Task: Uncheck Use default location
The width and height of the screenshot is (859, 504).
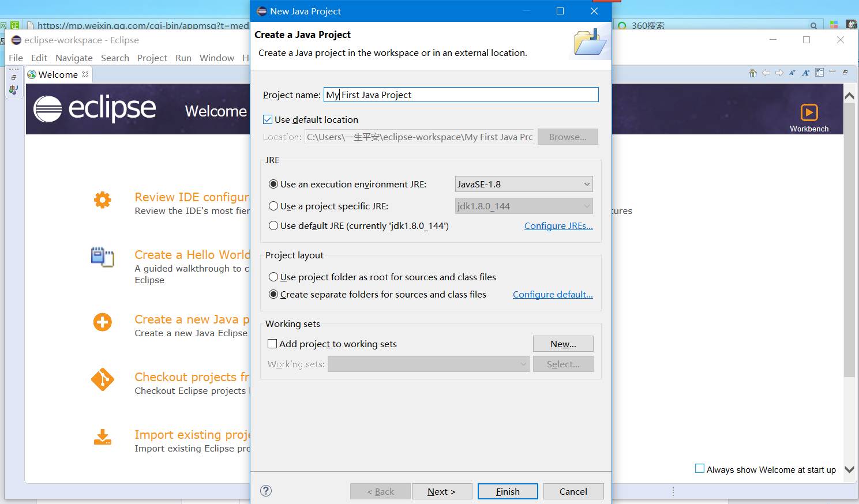Action: pos(268,119)
